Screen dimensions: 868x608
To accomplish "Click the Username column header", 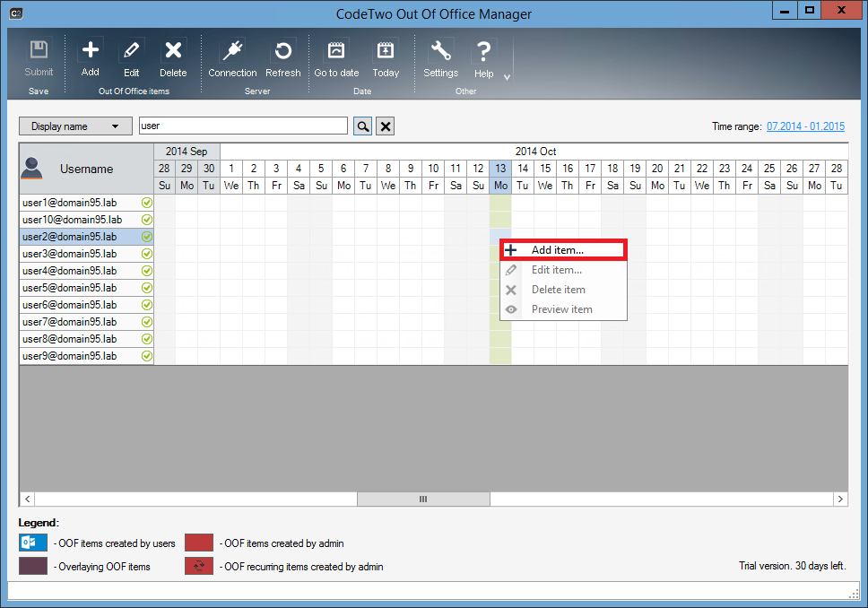I will [86, 169].
